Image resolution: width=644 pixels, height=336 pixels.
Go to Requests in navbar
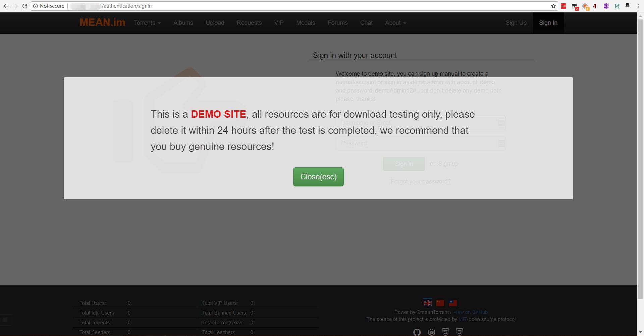click(249, 23)
